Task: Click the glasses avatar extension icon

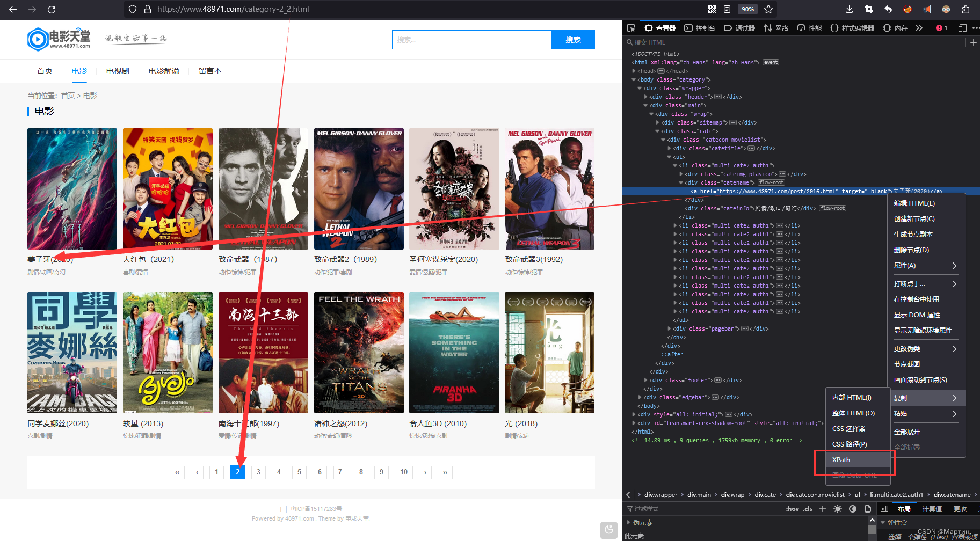Action: 946,9
